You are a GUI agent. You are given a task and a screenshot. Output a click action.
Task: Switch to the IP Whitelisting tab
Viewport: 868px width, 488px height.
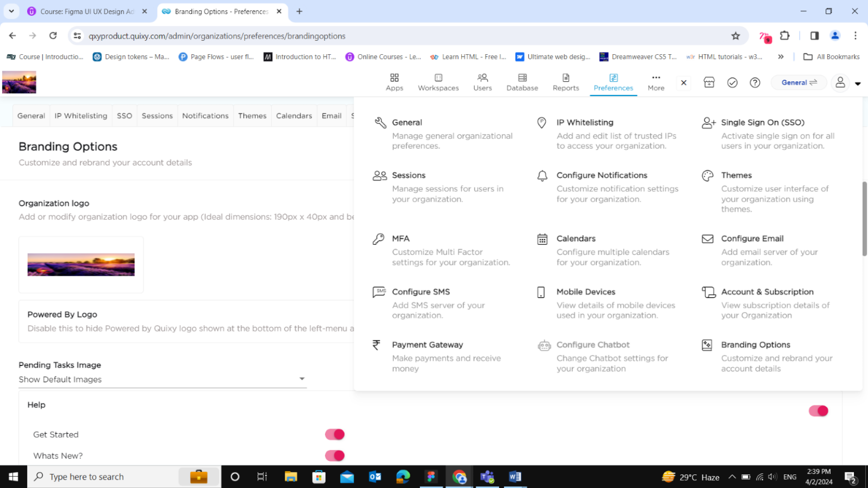[81, 116]
